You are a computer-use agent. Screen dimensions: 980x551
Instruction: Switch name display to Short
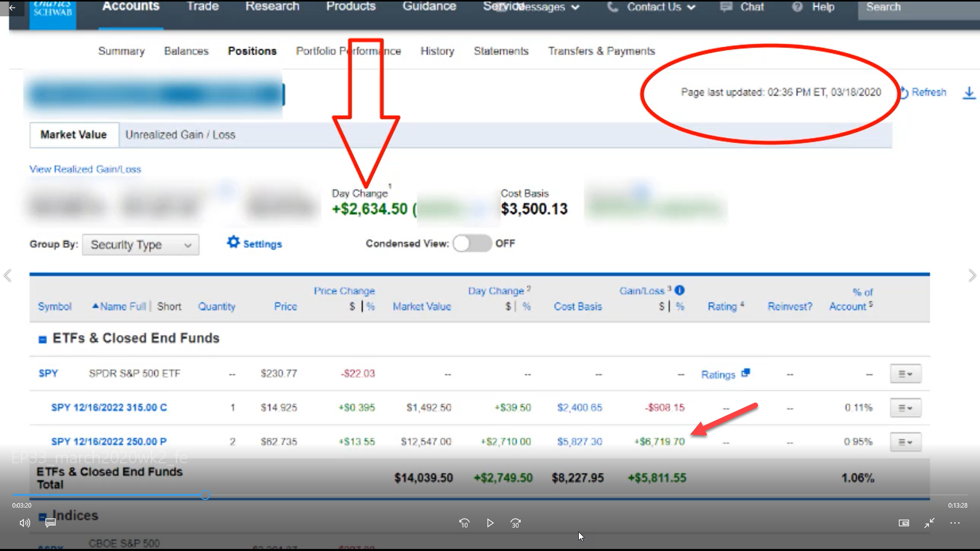coord(169,307)
